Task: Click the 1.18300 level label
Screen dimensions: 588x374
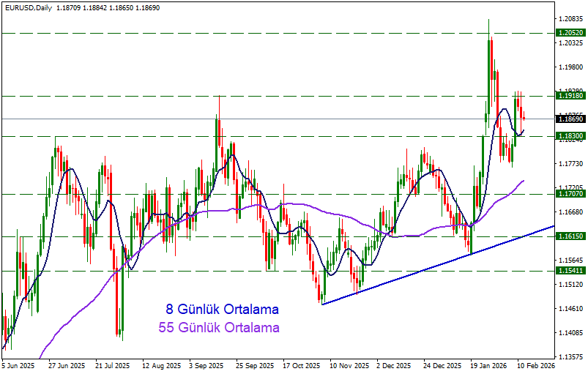Action: (x=570, y=136)
